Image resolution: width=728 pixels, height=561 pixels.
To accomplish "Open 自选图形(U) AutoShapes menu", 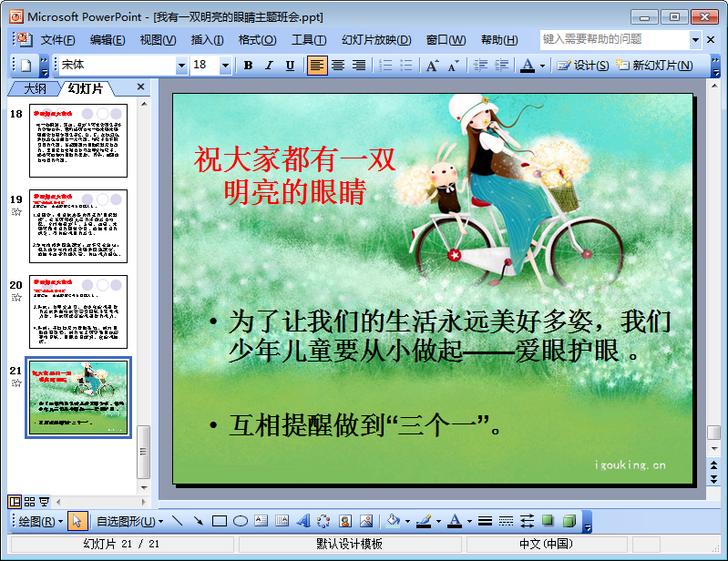I will (x=129, y=522).
